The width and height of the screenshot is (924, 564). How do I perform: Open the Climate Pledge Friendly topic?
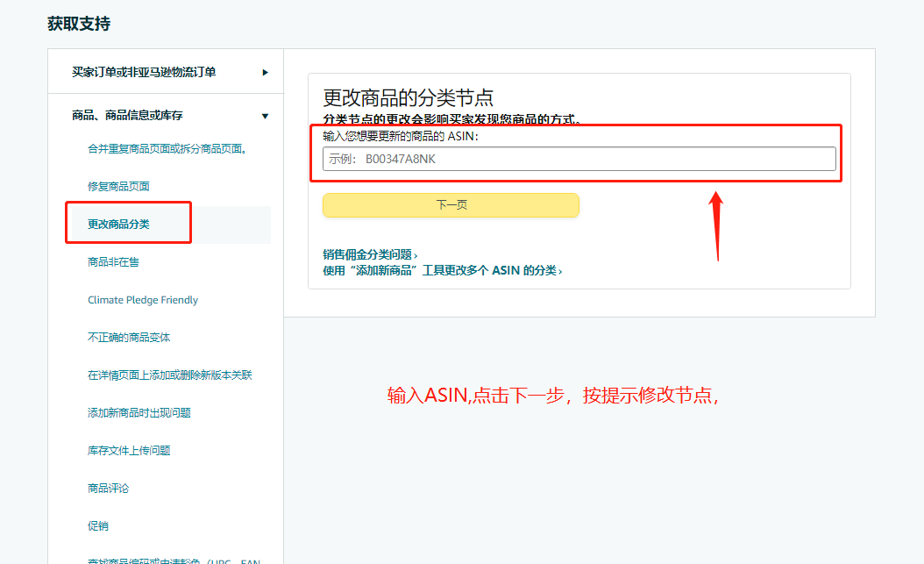click(142, 299)
